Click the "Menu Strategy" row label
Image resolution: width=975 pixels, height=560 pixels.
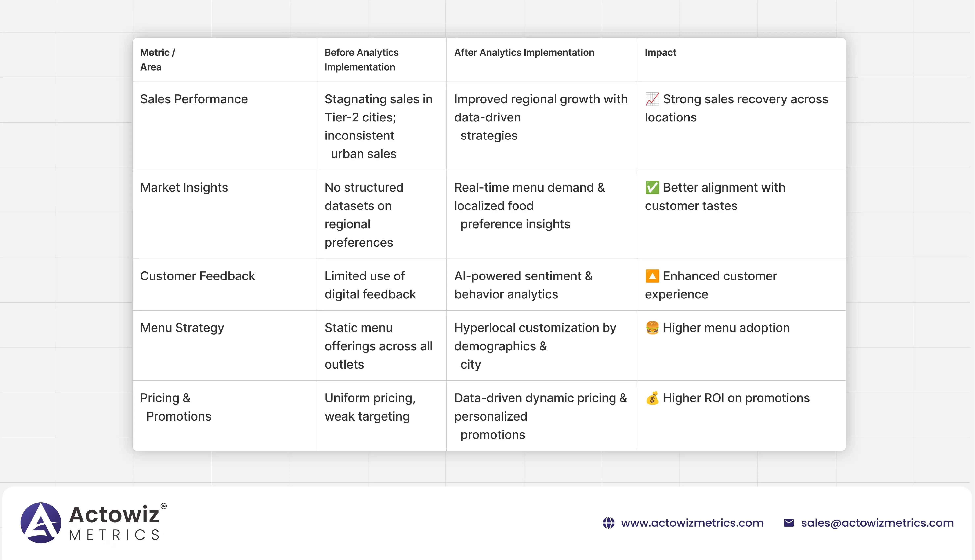click(x=182, y=328)
